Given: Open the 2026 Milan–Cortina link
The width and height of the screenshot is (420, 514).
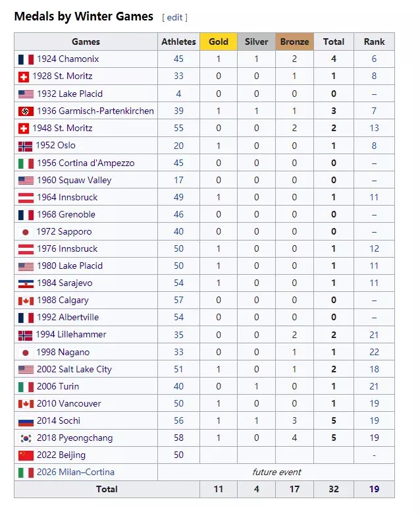Looking at the screenshot, I should pos(76,472).
